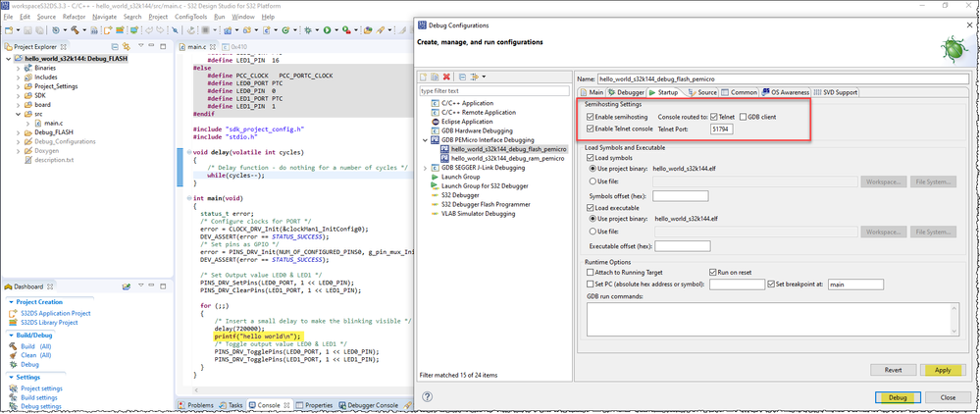
Task: Maximize the Project Explorer panel
Action: pyautogui.click(x=163, y=46)
